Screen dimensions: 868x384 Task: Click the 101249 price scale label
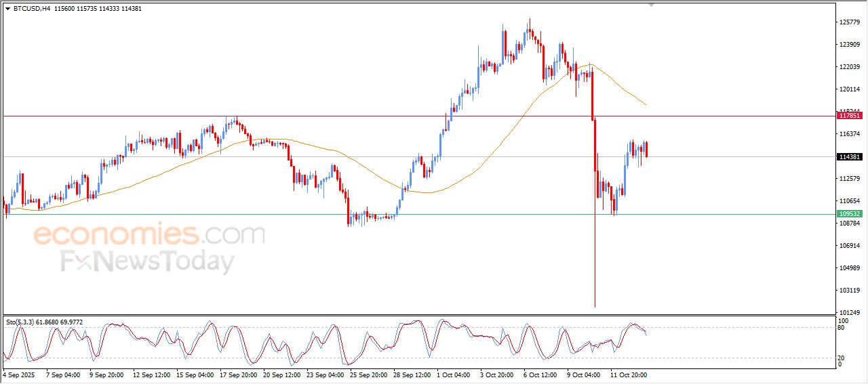click(850, 312)
